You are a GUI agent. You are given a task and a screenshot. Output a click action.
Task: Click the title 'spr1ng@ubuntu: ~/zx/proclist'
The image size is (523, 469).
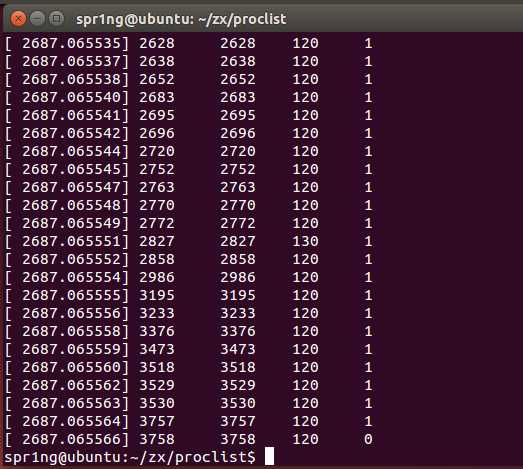181,19
